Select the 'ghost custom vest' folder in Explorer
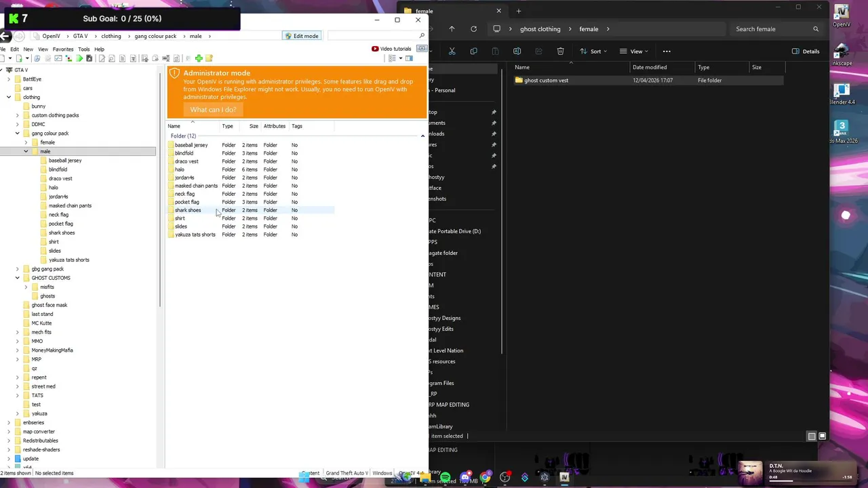The image size is (868, 488). (x=546, y=81)
